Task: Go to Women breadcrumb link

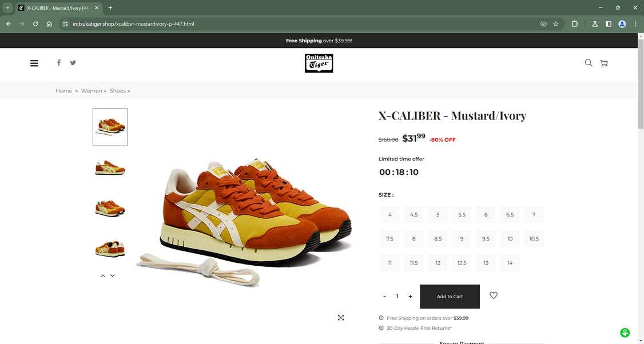Action: pos(91,91)
